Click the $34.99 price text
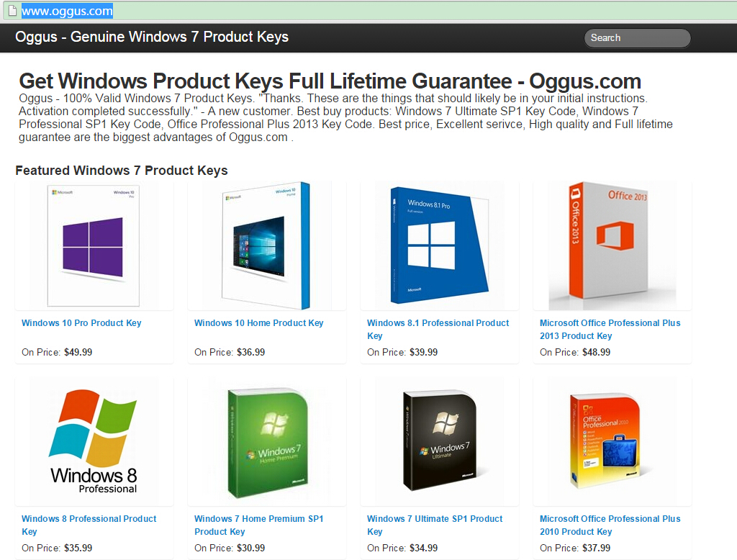The height and width of the screenshot is (560, 737). click(x=423, y=548)
